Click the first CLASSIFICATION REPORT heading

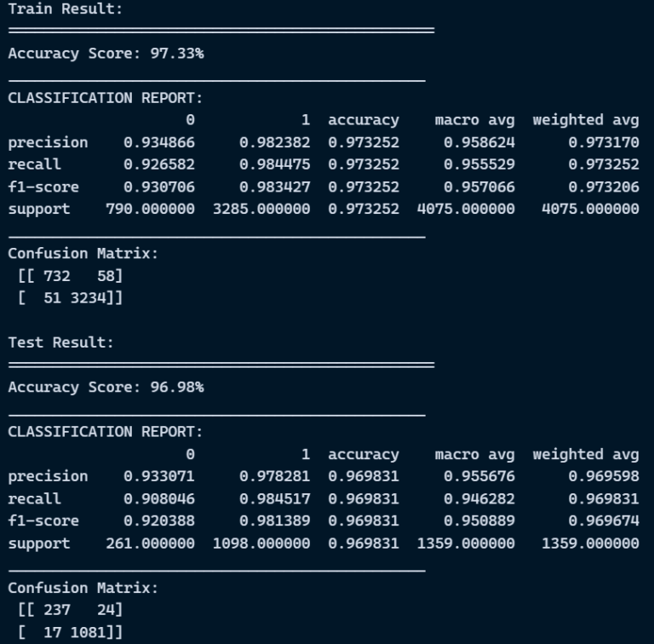point(105,98)
